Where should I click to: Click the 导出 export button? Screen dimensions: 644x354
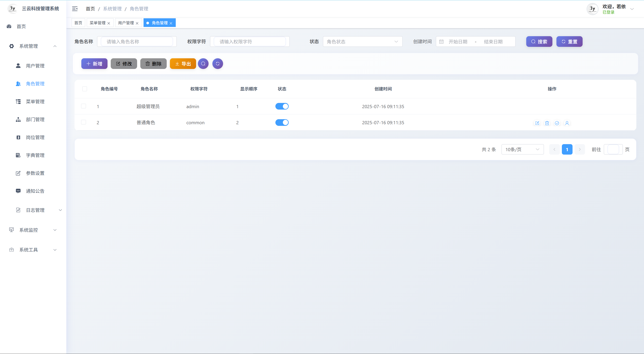183,64
